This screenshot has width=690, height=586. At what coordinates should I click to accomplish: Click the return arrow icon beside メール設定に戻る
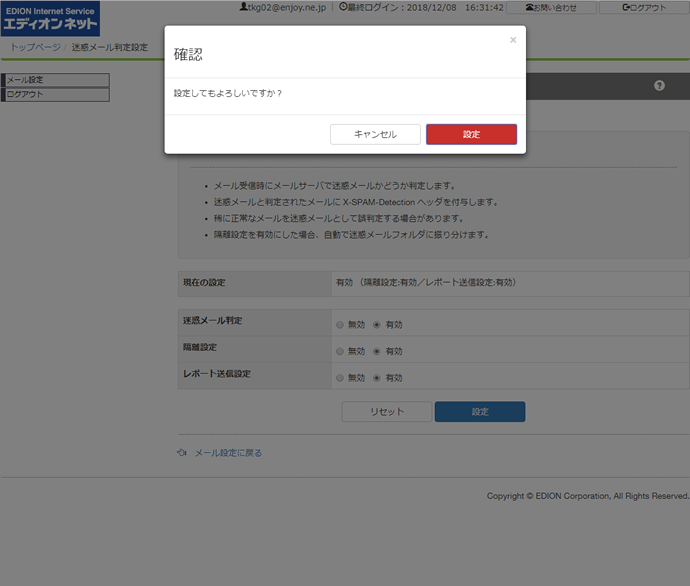[182, 452]
